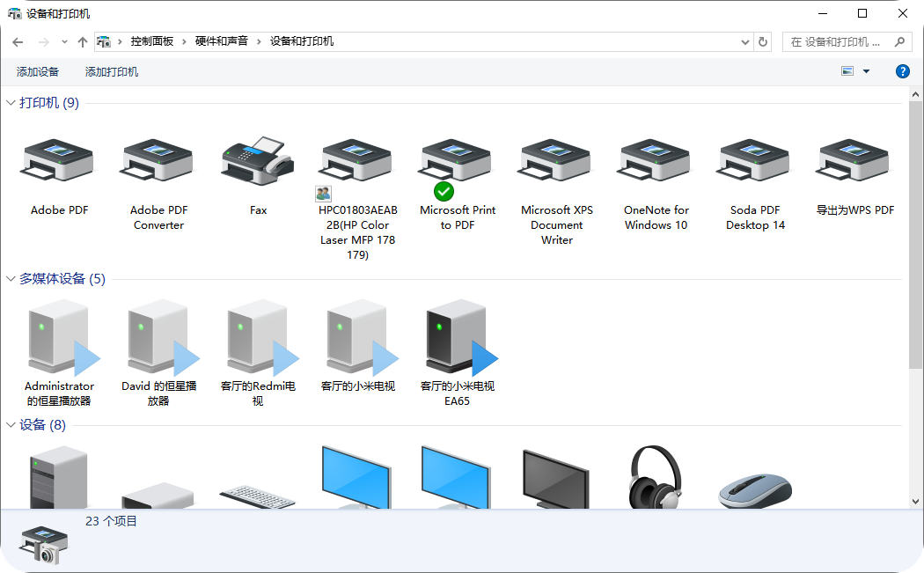Click the scrollbar up arrow
This screenshot has width=924, height=573.
[915, 93]
